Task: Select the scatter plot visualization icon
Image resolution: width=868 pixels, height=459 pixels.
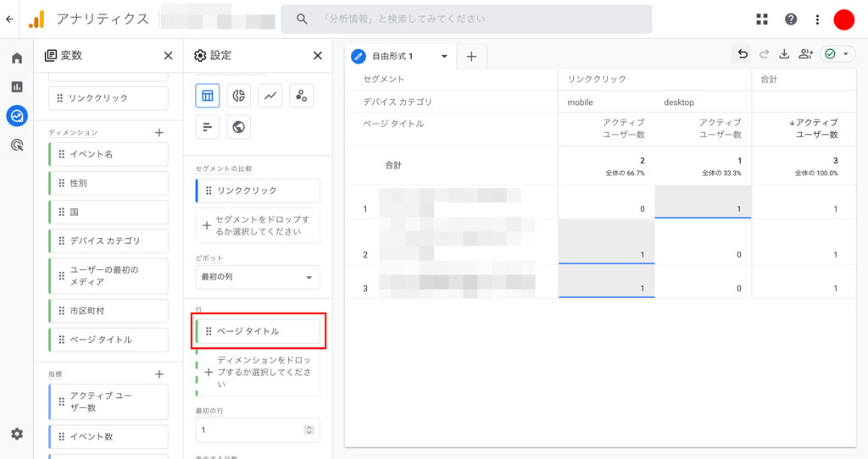Action: point(301,96)
